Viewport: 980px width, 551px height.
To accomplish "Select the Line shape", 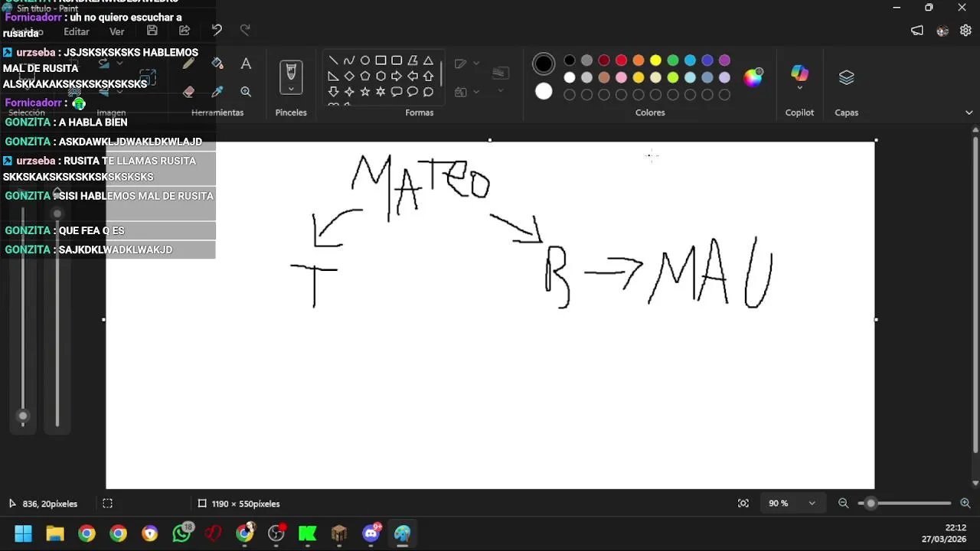I will [x=333, y=60].
